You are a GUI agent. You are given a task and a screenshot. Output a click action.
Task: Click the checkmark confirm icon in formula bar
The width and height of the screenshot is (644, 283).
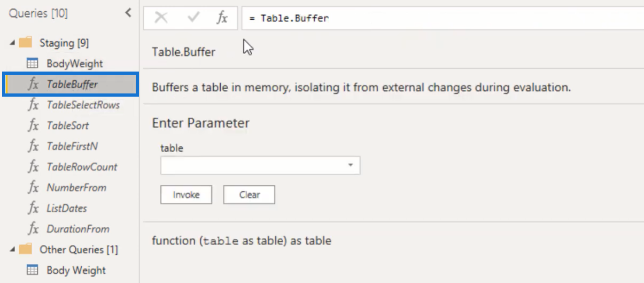[x=193, y=18]
